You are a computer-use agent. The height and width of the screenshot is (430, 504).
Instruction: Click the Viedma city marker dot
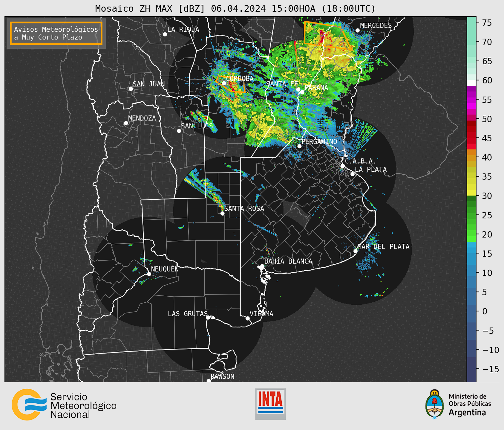tap(247, 318)
